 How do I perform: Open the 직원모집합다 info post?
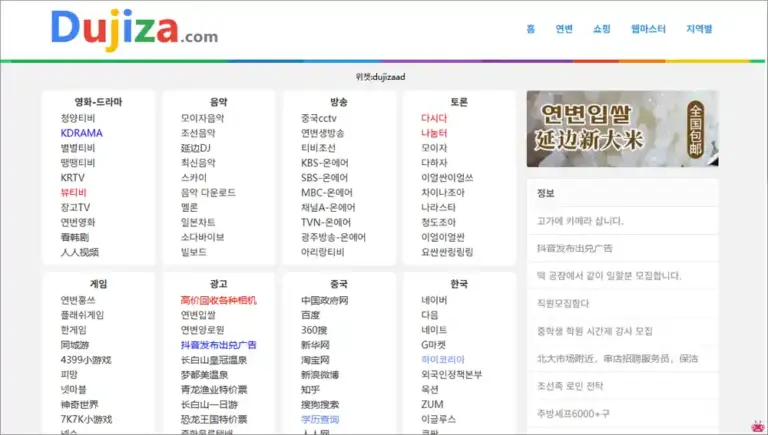[563, 304]
